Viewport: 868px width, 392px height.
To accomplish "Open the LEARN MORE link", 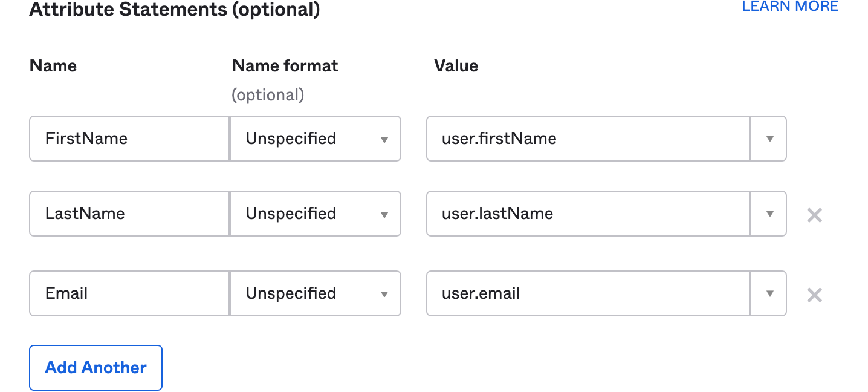I will coord(790,6).
